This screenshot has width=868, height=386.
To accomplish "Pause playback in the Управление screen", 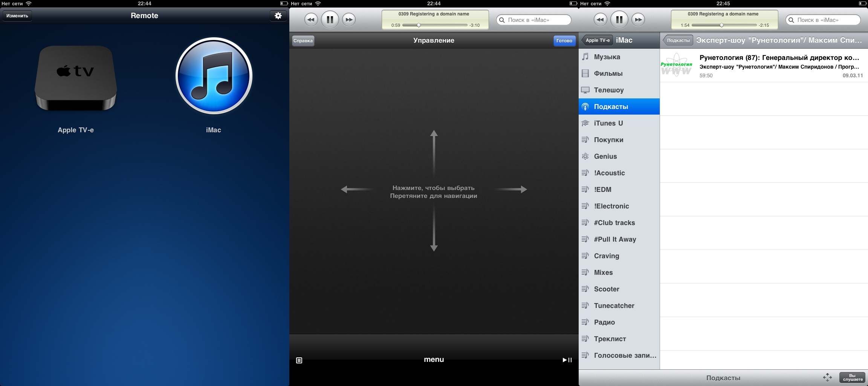I will tap(330, 20).
